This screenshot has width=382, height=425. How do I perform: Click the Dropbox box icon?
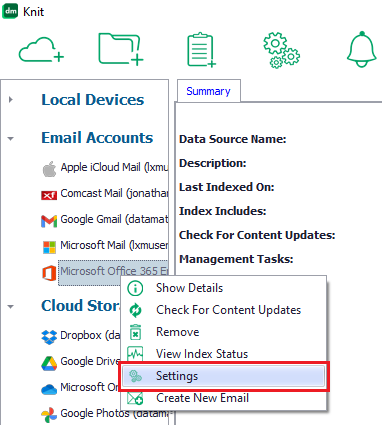(49, 337)
